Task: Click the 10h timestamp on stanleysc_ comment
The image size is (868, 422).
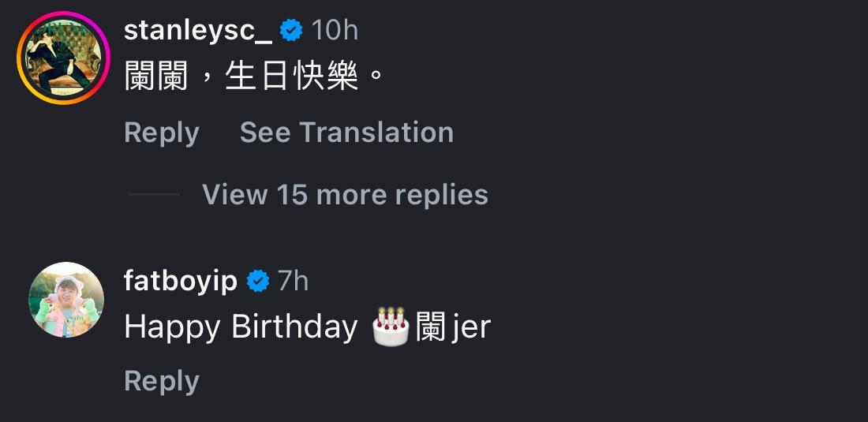Action: pos(335,30)
